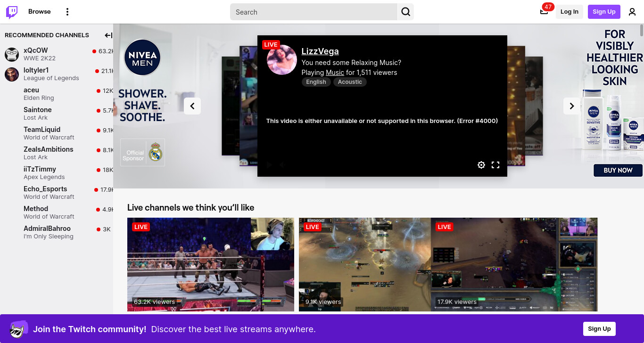The width and height of the screenshot is (644, 343).
Task: Click 'Join the Twitch community!' text
Action: pos(90,329)
